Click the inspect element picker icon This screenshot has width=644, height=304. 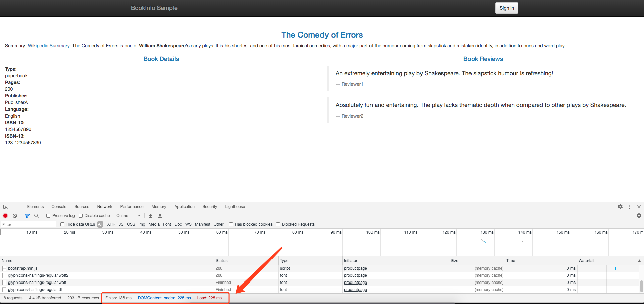tap(6, 207)
